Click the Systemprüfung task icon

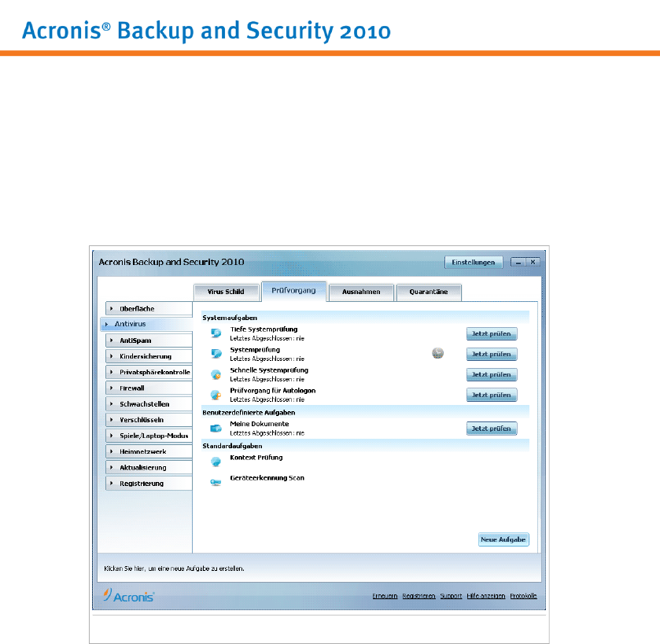[x=216, y=353]
